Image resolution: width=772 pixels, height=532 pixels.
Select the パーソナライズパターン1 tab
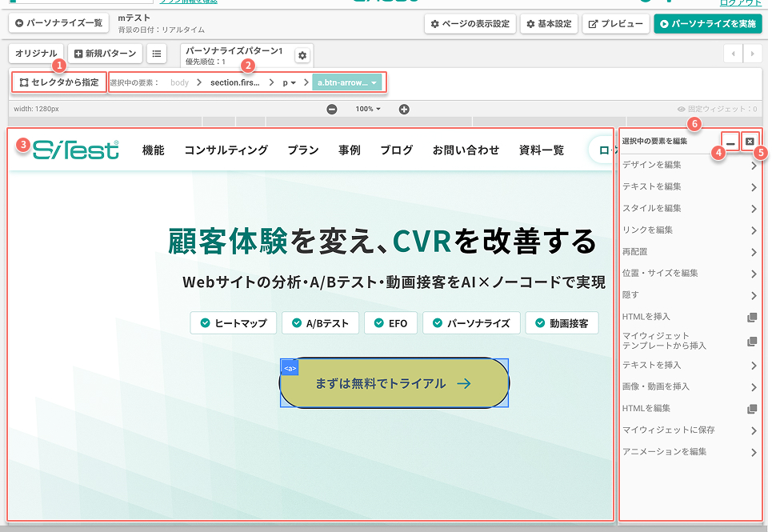point(236,55)
